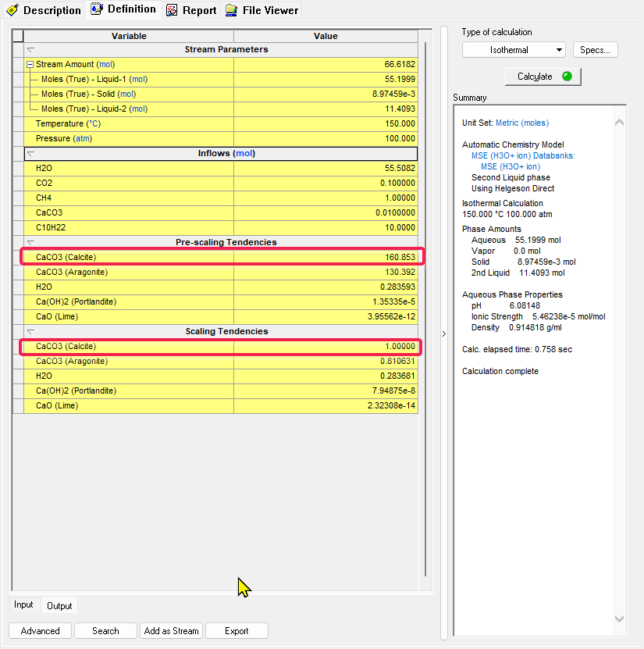The height and width of the screenshot is (649, 644).
Task: Select the CO2 inflow value 0.100000
Action: point(326,183)
